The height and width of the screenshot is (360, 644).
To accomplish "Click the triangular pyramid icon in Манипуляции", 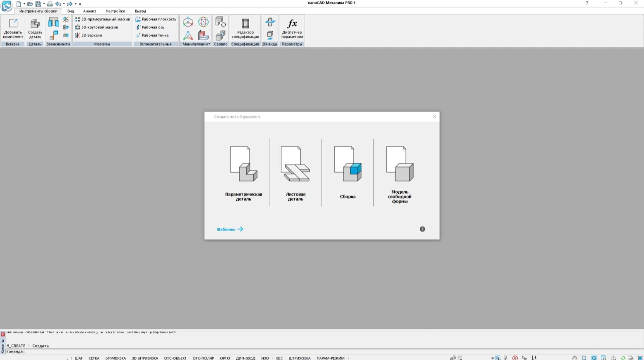I will tap(188, 35).
